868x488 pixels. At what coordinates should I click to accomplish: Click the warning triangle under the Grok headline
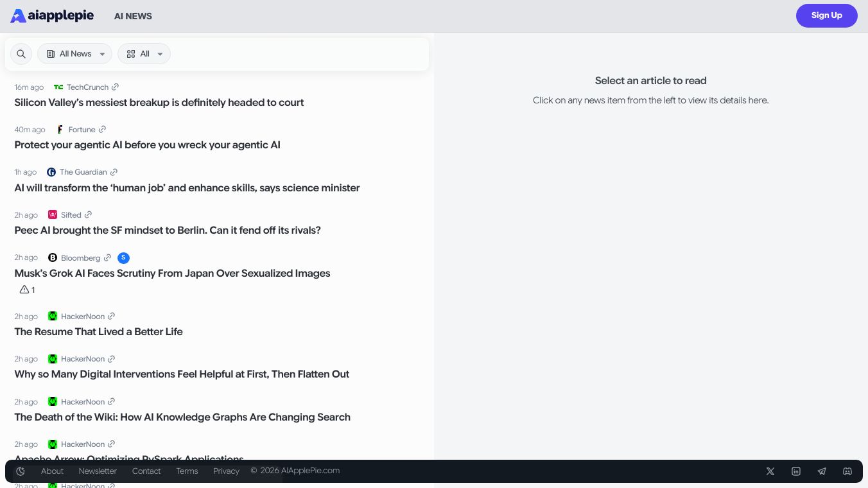pos(24,290)
